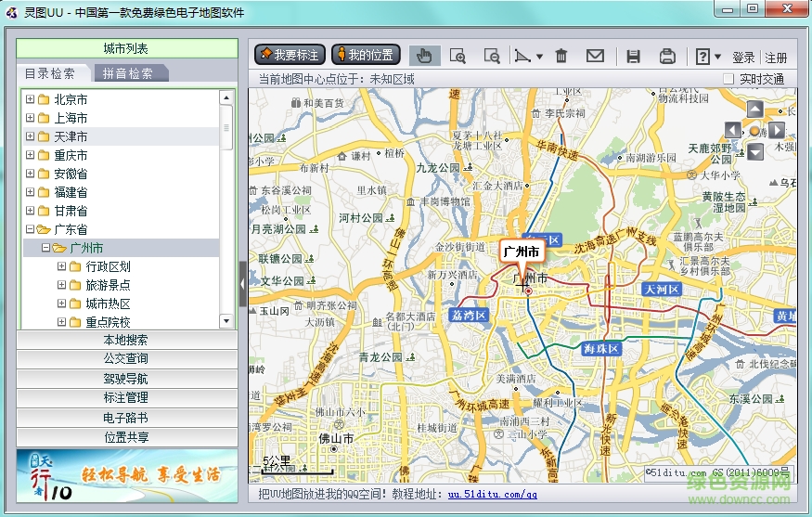Viewport: 812px width, 517px height.
Task: Click the trash can clear icon
Action: click(561, 56)
